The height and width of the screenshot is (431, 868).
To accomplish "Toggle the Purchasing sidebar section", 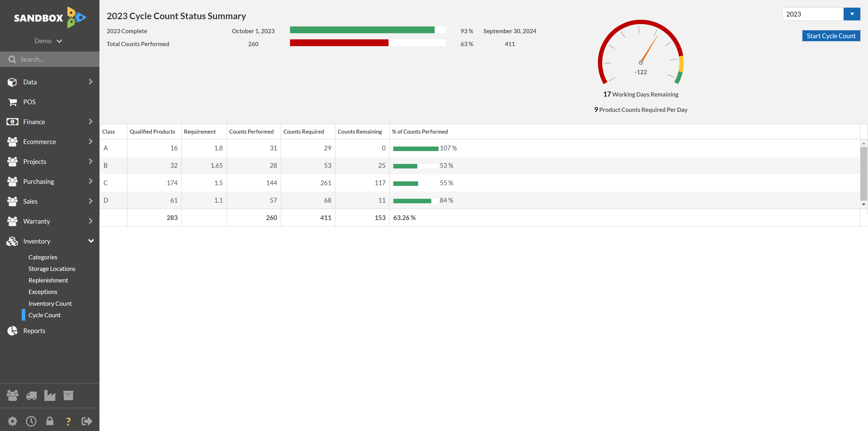I will tap(50, 181).
